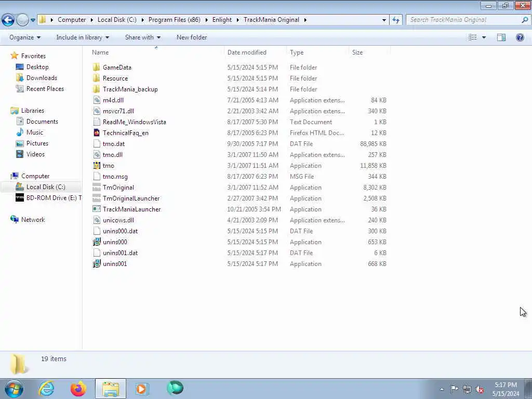The height and width of the screenshot is (399, 532).
Task: Click Enlight in the address breadcrumb
Action: pyautogui.click(x=222, y=20)
